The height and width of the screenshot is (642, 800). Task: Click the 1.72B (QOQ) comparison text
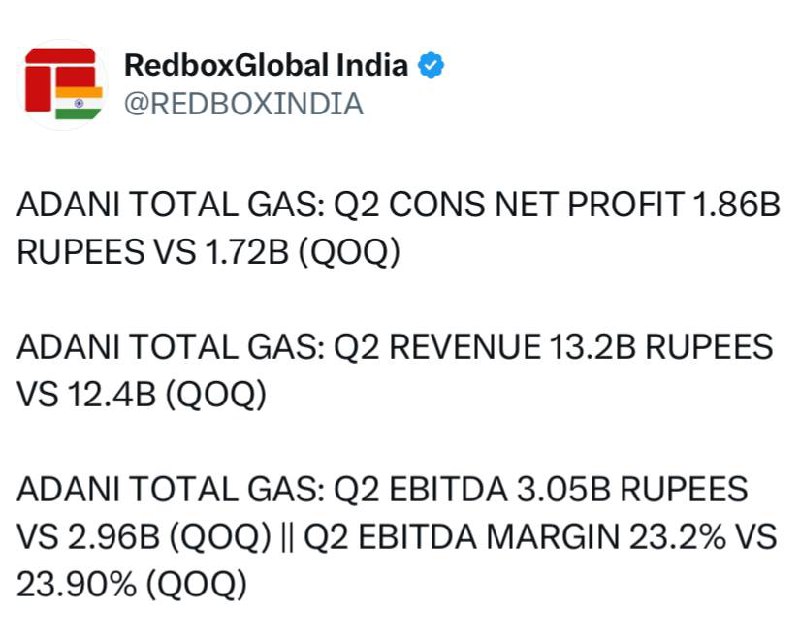pos(303,252)
